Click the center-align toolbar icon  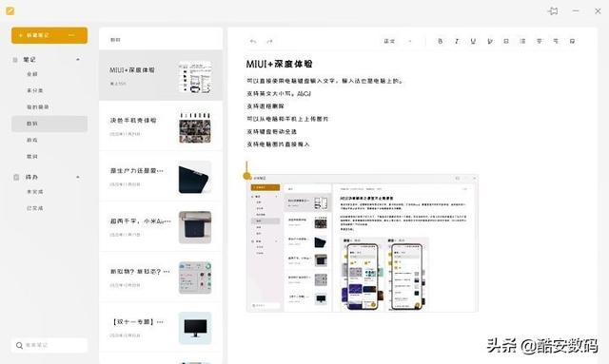540,41
